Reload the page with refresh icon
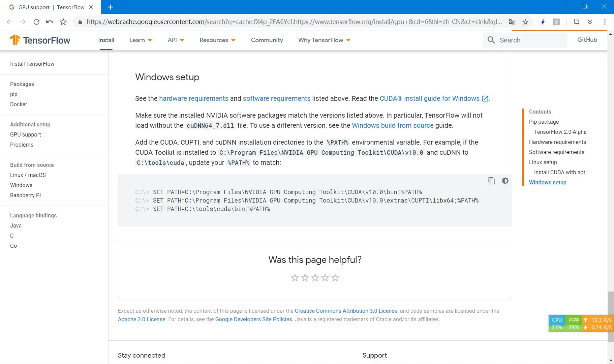The image size is (614, 364). 36,22
